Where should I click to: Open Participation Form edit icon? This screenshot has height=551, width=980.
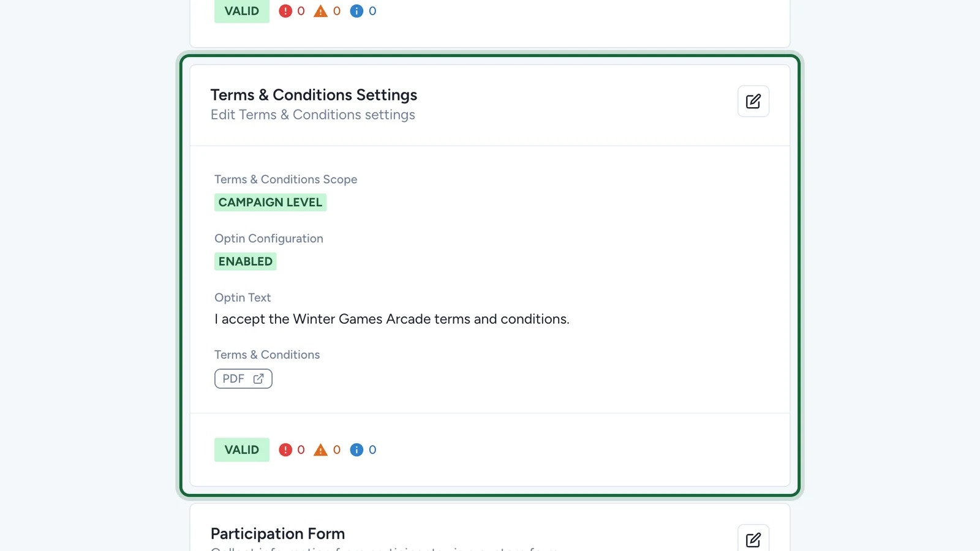coord(753,538)
